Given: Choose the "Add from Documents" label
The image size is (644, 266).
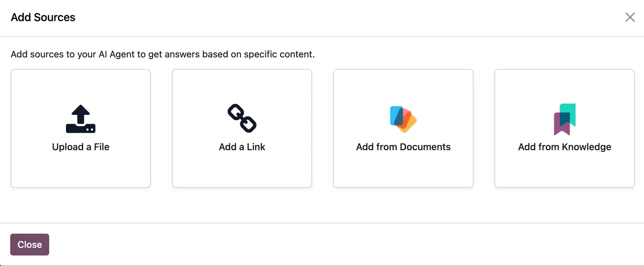Looking at the screenshot, I should pyautogui.click(x=403, y=147).
